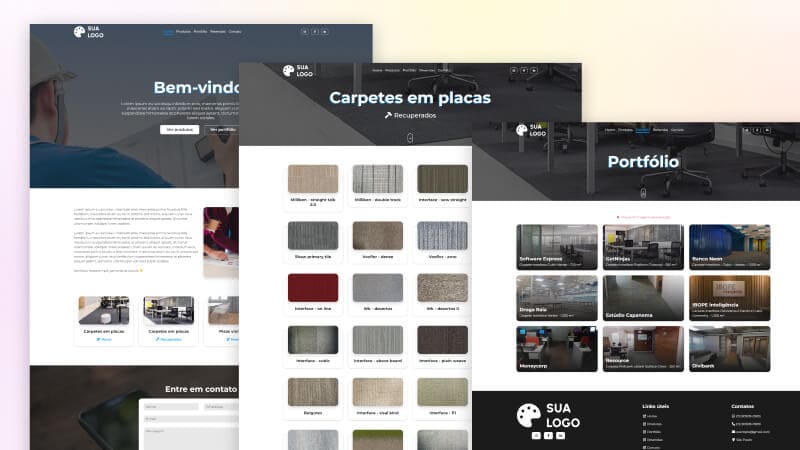Screen dimensions: 800x450
Task: Open the Banco Neon portfolio thumbnail
Action: pos(729,246)
